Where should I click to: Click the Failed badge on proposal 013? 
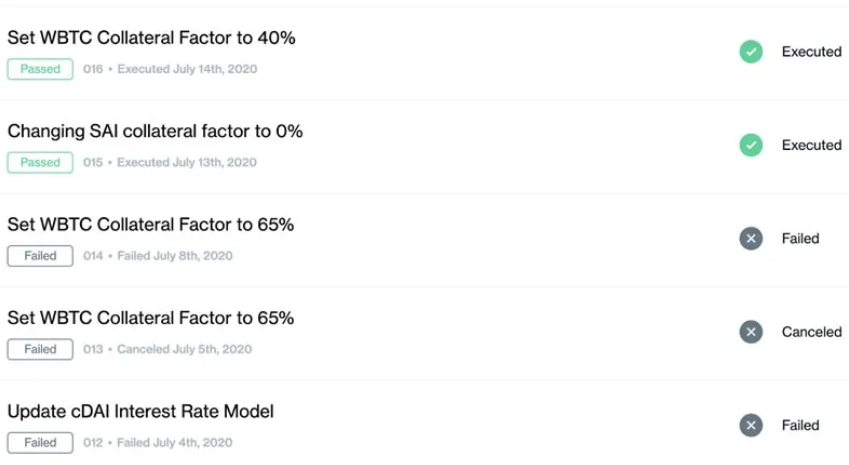pos(40,349)
